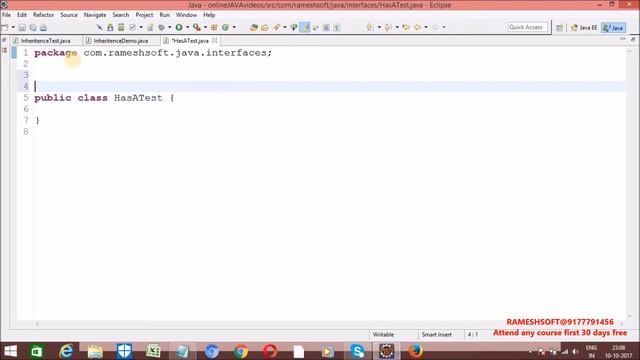Click cursor position 4 : 1 in status bar
The width and height of the screenshot is (640, 360).
coord(473,334)
